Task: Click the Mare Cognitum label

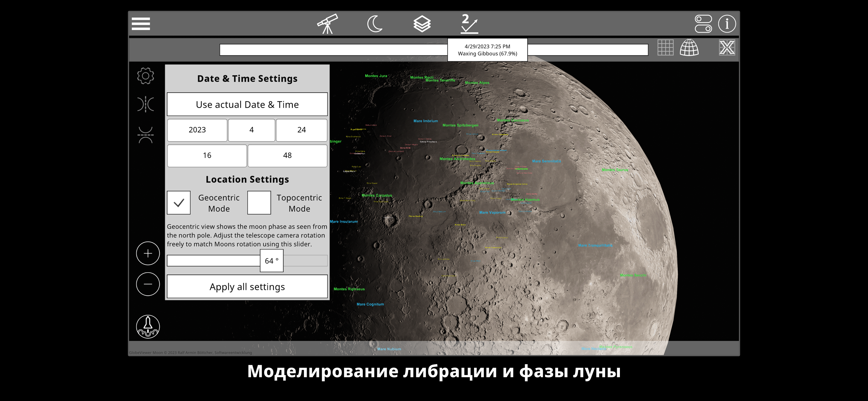Action: coord(370,304)
